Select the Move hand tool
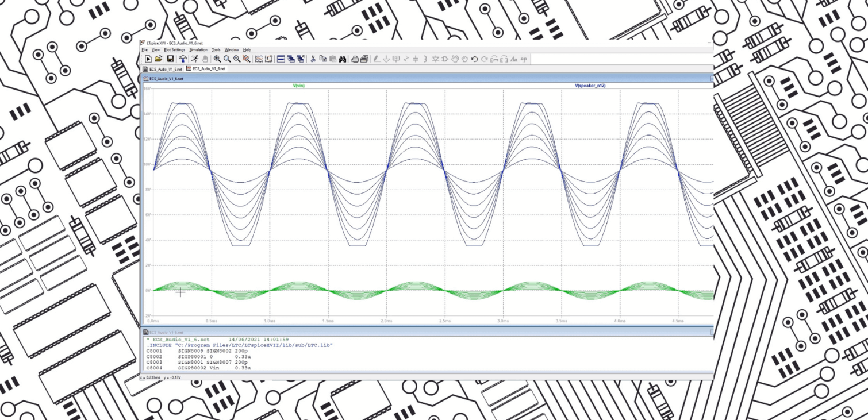 pyautogui.click(x=455, y=59)
